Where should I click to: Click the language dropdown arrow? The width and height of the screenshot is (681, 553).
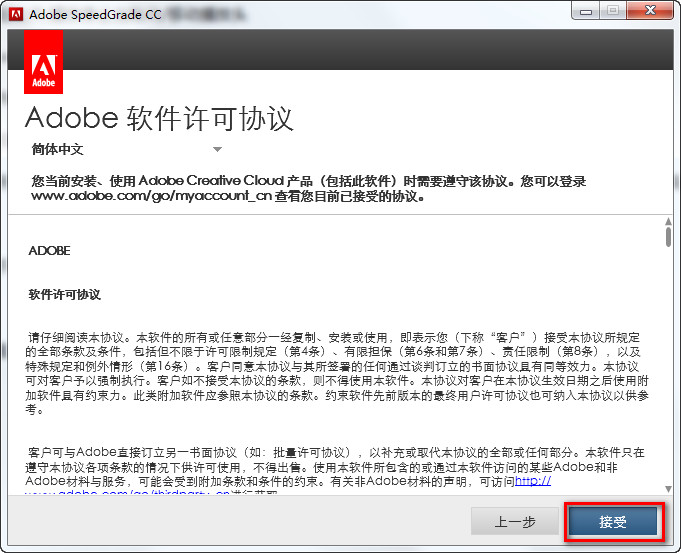pos(218,149)
